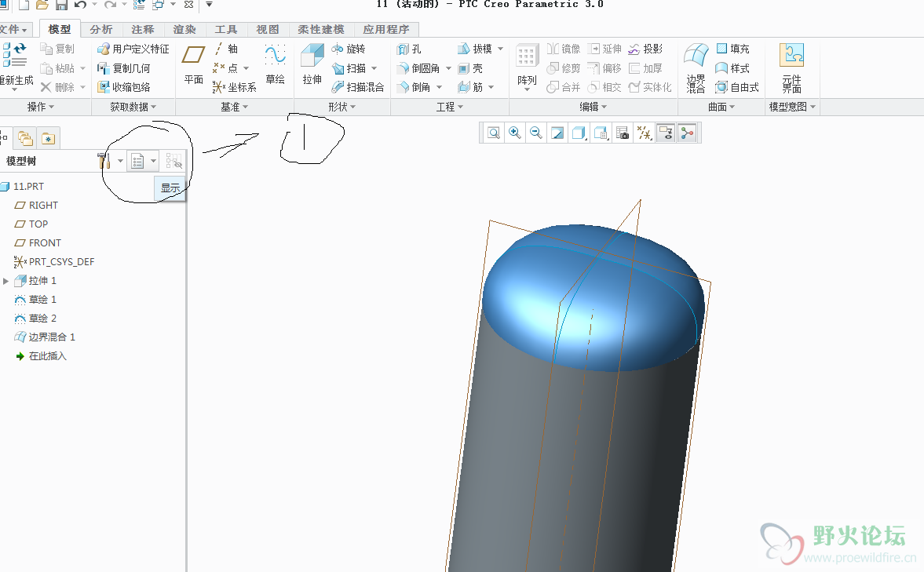Select the 平面 datum plane tool
Image resolution: width=924 pixels, height=572 pixels.
(x=193, y=65)
